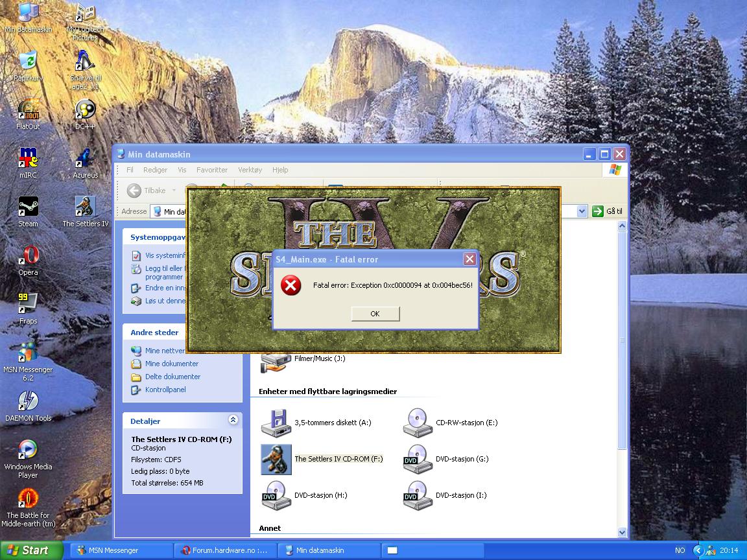Click Endre en innstilling link
The width and height of the screenshot is (747, 560).
click(x=158, y=288)
